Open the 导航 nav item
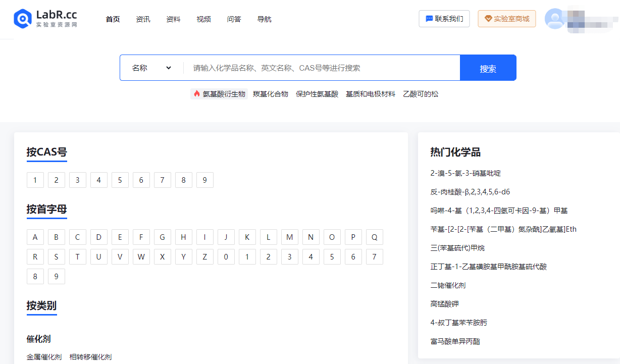The height and width of the screenshot is (364, 620). pos(265,19)
